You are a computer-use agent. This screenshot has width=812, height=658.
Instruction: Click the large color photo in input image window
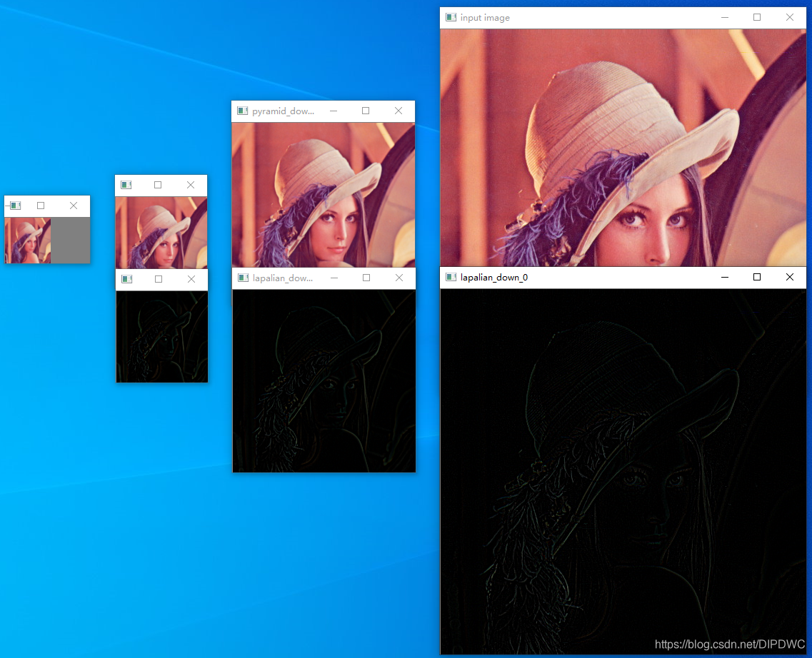point(623,148)
